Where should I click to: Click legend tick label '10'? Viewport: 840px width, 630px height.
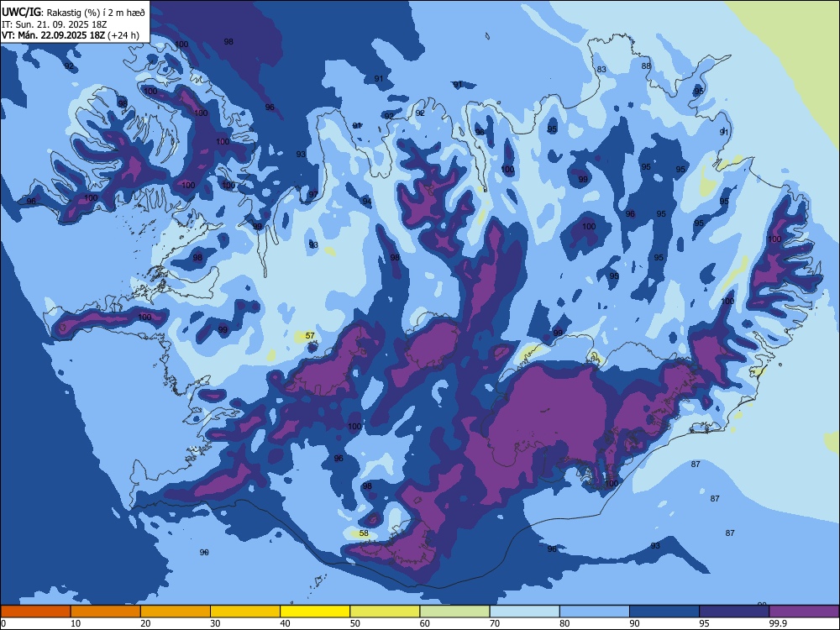pyautogui.click(x=76, y=623)
